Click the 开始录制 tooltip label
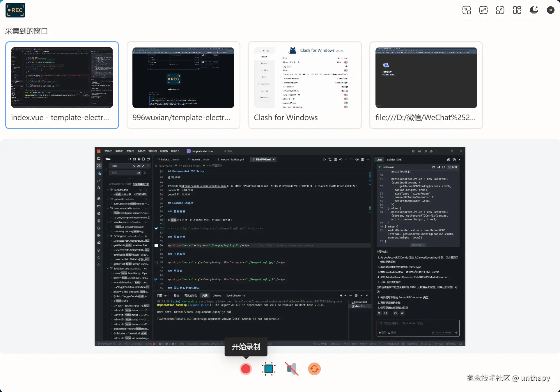The width and height of the screenshot is (560, 392). pos(246,347)
